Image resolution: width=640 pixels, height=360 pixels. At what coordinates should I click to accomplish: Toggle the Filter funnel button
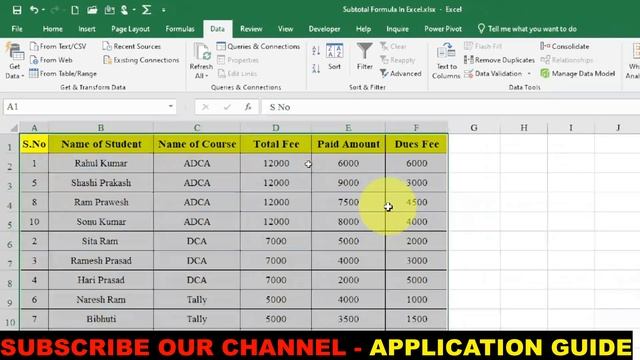364,56
